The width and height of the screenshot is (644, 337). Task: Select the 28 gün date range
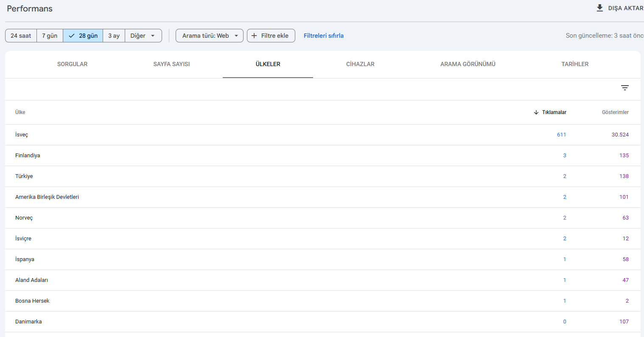point(83,36)
